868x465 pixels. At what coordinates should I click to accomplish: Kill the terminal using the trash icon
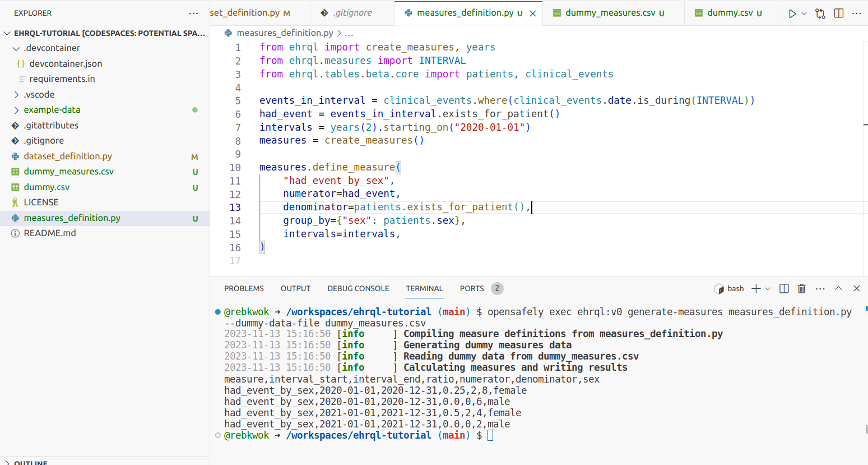(801, 288)
